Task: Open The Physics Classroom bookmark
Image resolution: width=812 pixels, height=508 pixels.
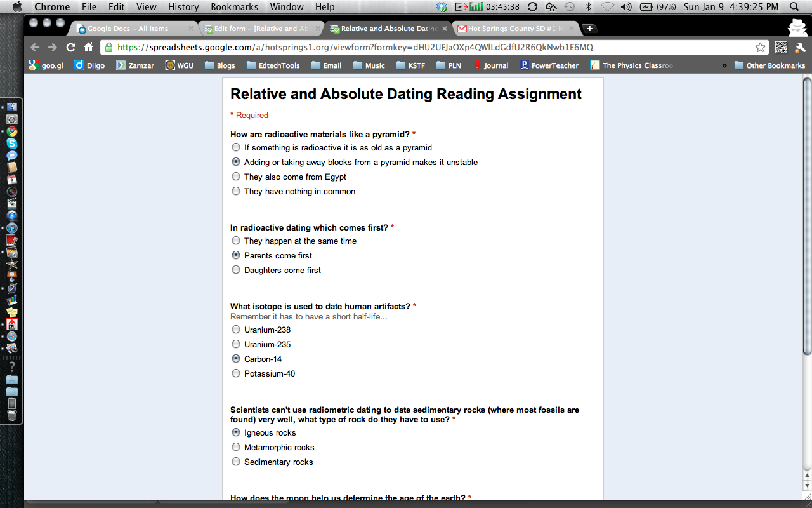Action: tap(632, 65)
